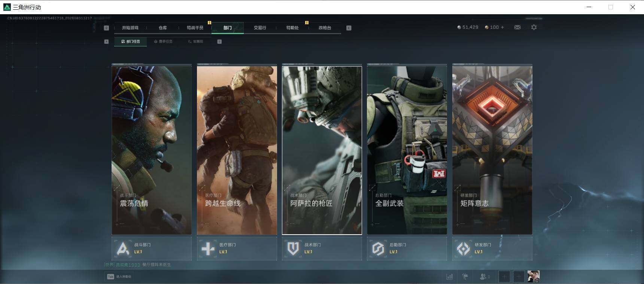Click the gold coin icon beside 100
The width and height of the screenshot is (644, 284).
[x=486, y=27]
